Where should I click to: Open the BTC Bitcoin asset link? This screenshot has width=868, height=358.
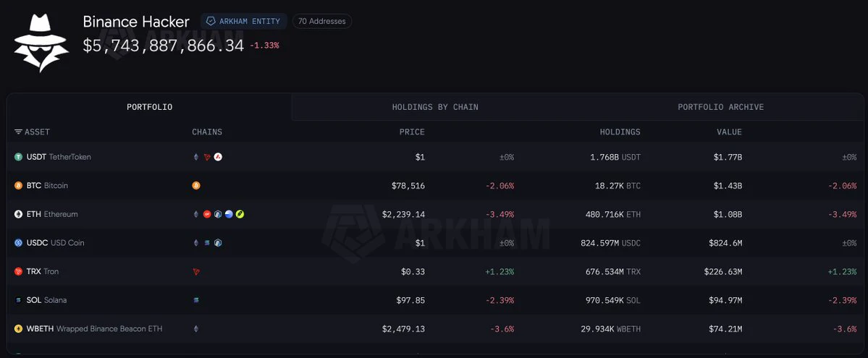tap(47, 186)
